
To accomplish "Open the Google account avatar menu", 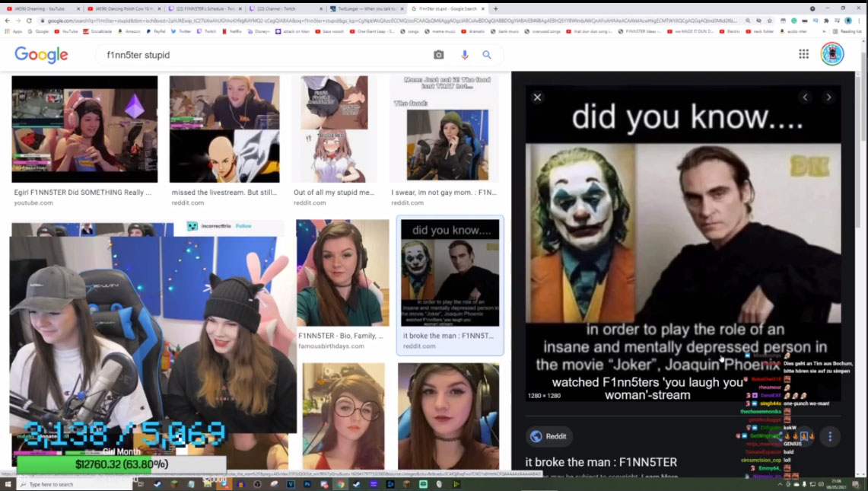I will (832, 54).
